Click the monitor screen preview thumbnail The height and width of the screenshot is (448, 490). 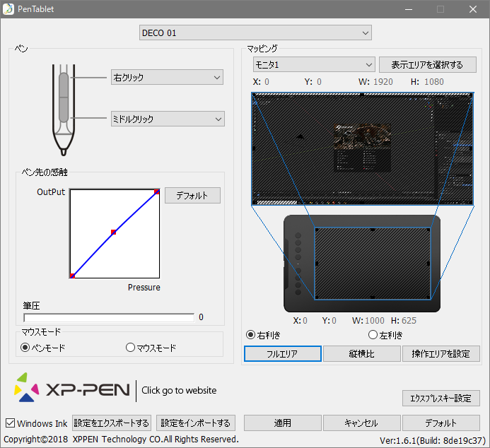(363, 148)
